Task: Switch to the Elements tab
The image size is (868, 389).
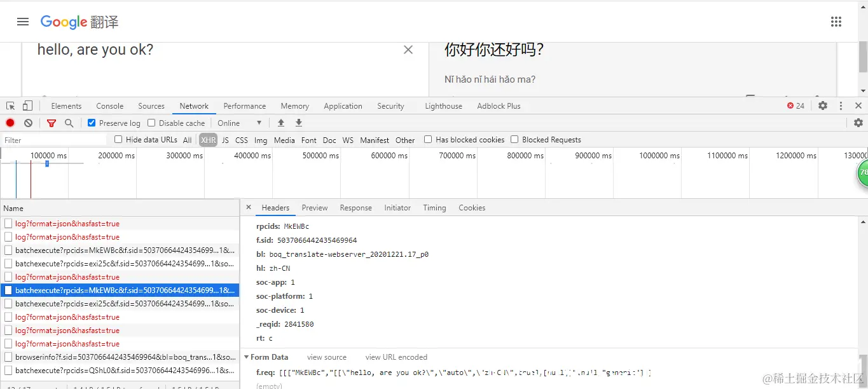Action: (x=66, y=106)
